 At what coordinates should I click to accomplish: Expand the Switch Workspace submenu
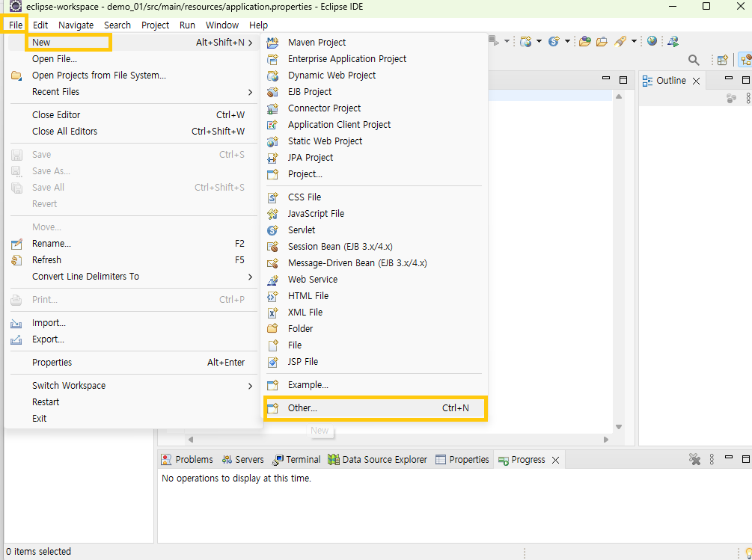(x=133, y=386)
